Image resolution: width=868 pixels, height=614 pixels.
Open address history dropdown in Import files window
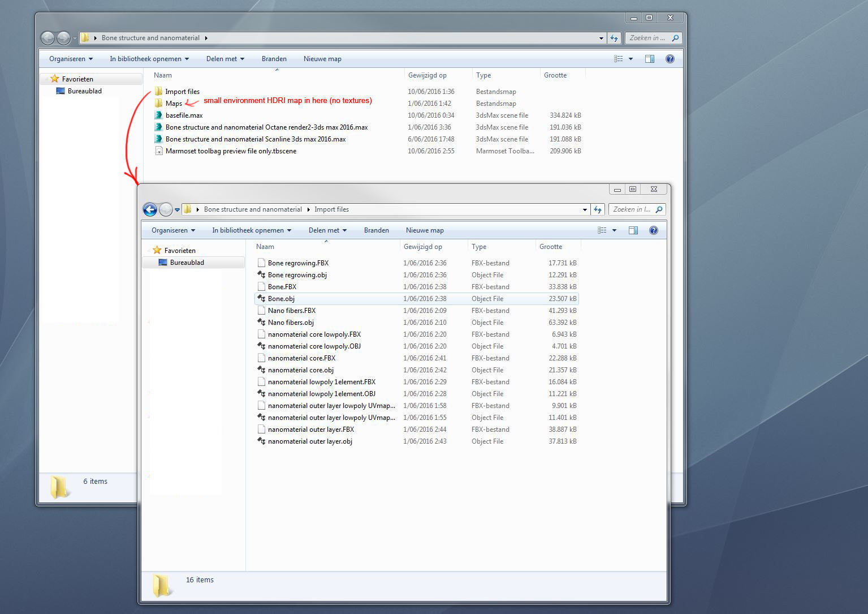click(585, 210)
